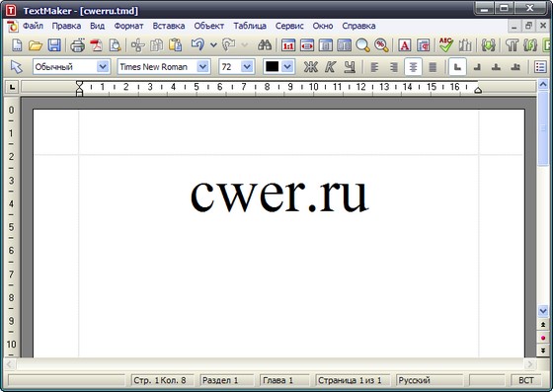Click the right indent marker on ruler
Screen dimensions: 553x392
[x=478, y=90]
